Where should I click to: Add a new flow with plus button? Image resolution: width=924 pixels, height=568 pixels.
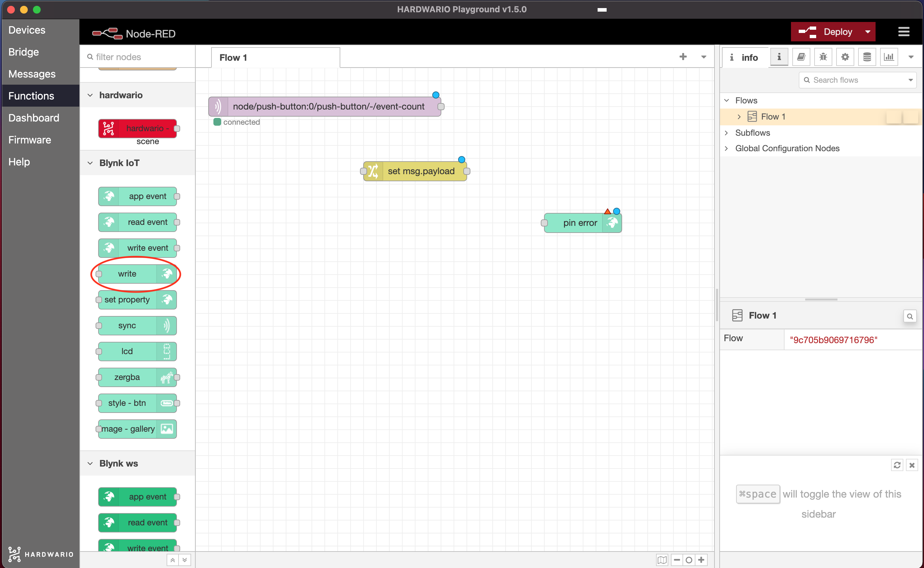point(683,57)
